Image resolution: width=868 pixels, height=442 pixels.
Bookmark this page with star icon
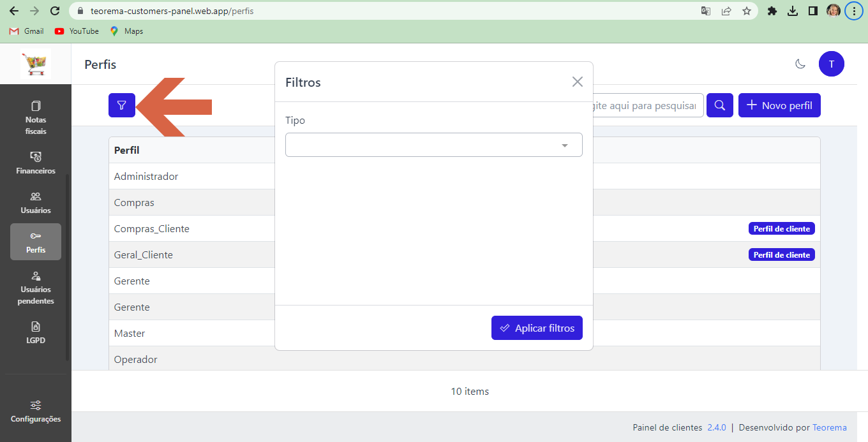pos(747,11)
